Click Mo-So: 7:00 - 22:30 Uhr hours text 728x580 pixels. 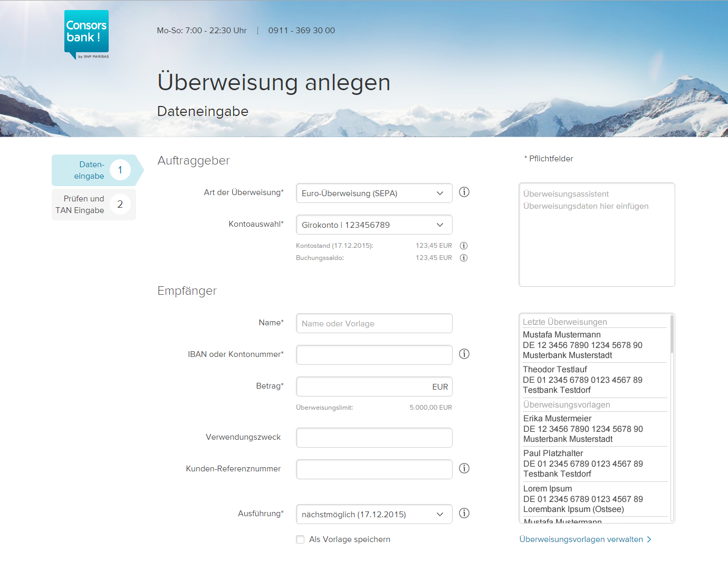coord(202,31)
